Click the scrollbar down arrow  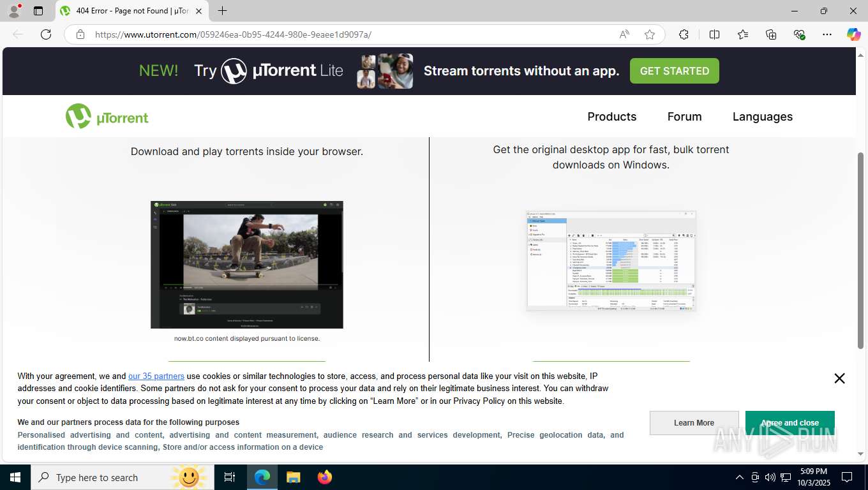861,454
